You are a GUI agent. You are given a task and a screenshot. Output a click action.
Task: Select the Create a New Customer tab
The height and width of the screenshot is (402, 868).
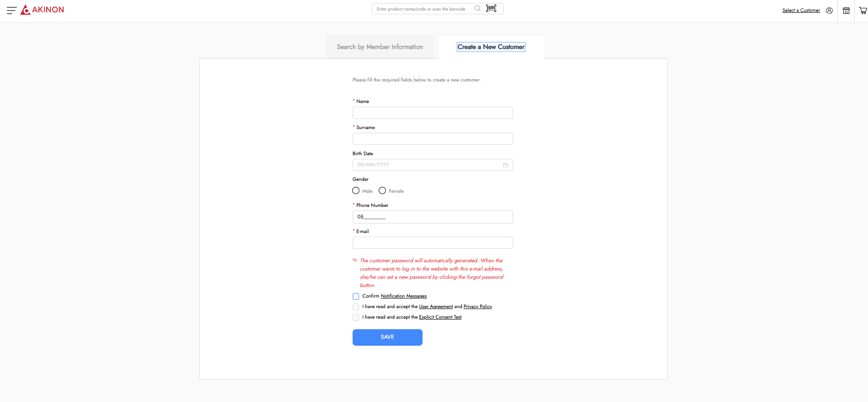click(x=491, y=47)
